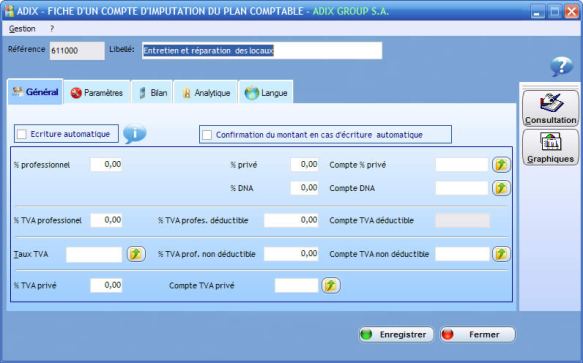Click the Enregistrer button
This screenshot has height=363, width=583.
click(396, 334)
